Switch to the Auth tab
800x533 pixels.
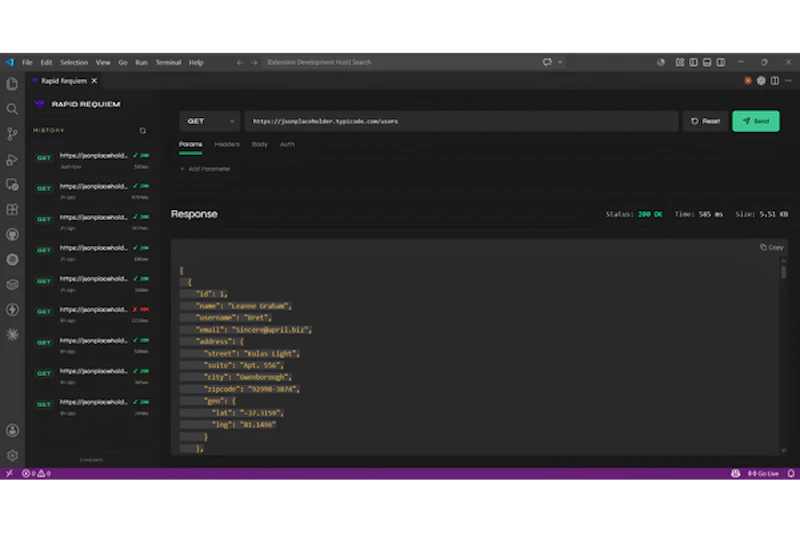tap(287, 144)
